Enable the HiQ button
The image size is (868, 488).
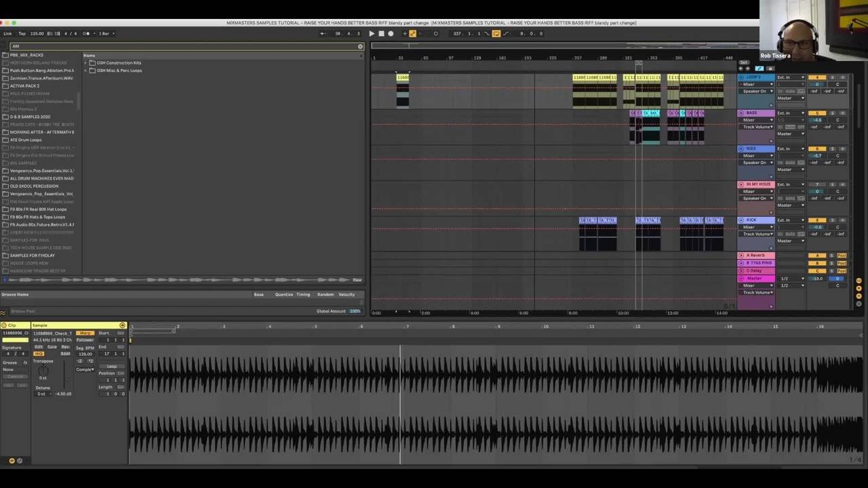pos(39,354)
